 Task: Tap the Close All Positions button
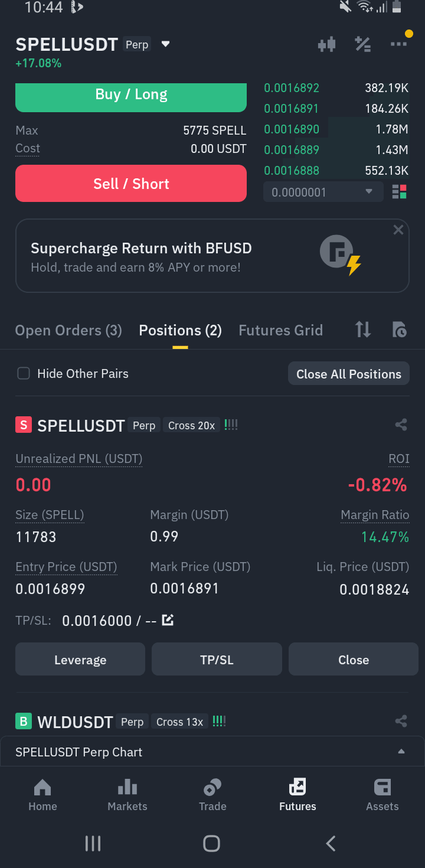(x=349, y=374)
